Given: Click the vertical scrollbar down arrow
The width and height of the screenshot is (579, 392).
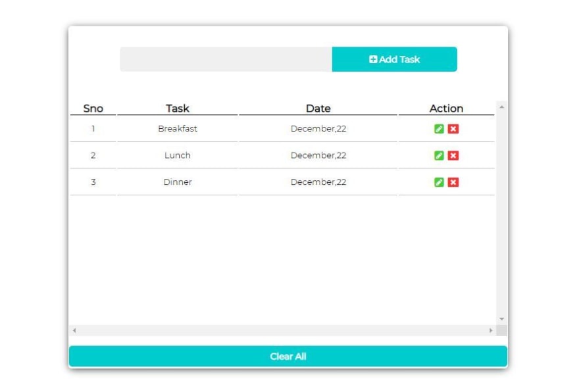Looking at the screenshot, I should click(x=501, y=319).
